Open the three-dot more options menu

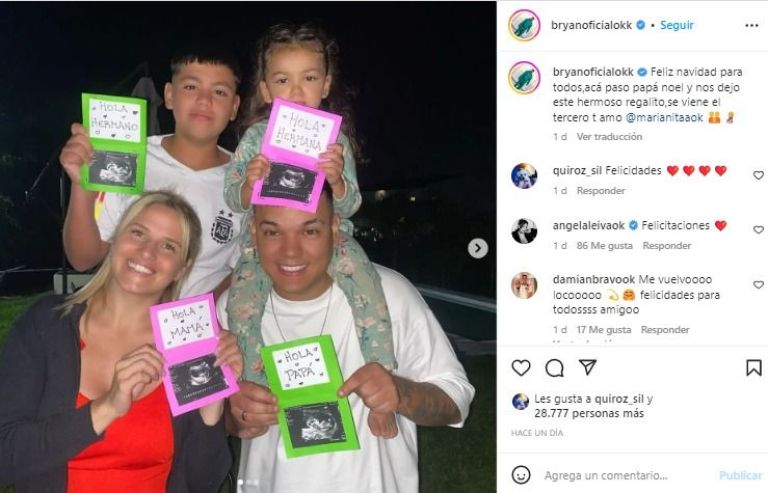pyautogui.click(x=751, y=25)
